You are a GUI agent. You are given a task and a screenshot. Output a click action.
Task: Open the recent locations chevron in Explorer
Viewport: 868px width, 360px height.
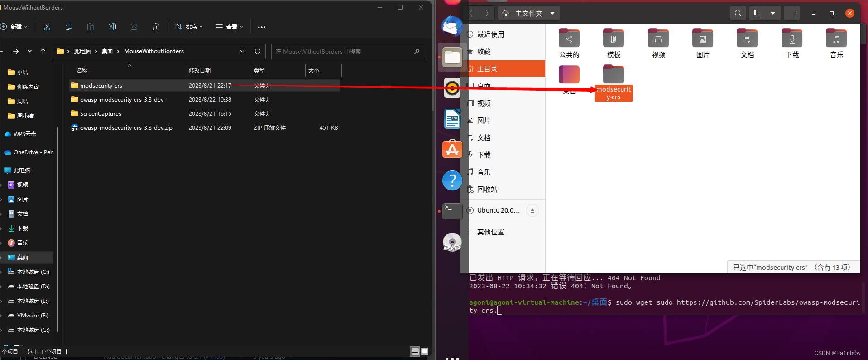pos(29,51)
